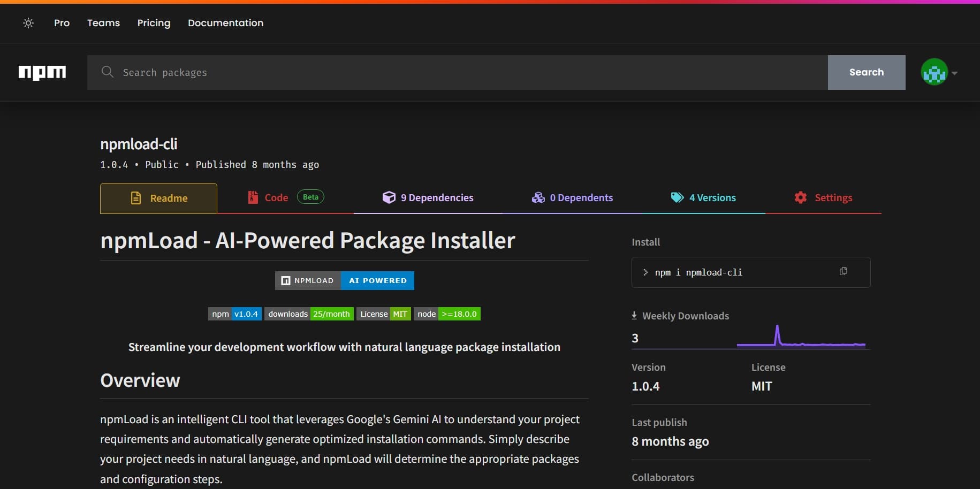The width and height of the screenshot is (980, 489).
Task: Click the Version value 1.0.4 in sidebar
Action: pos(645,386)
